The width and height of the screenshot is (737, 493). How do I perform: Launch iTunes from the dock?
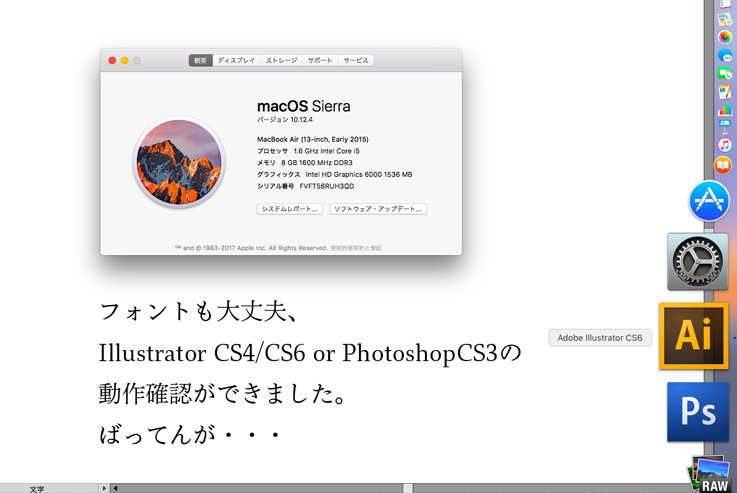point(724,146)
